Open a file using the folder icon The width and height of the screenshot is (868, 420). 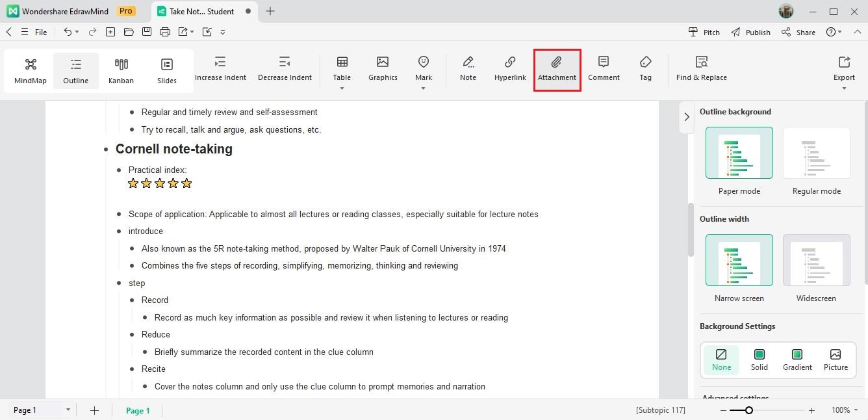pyautogui.click(x=129, y=32)
